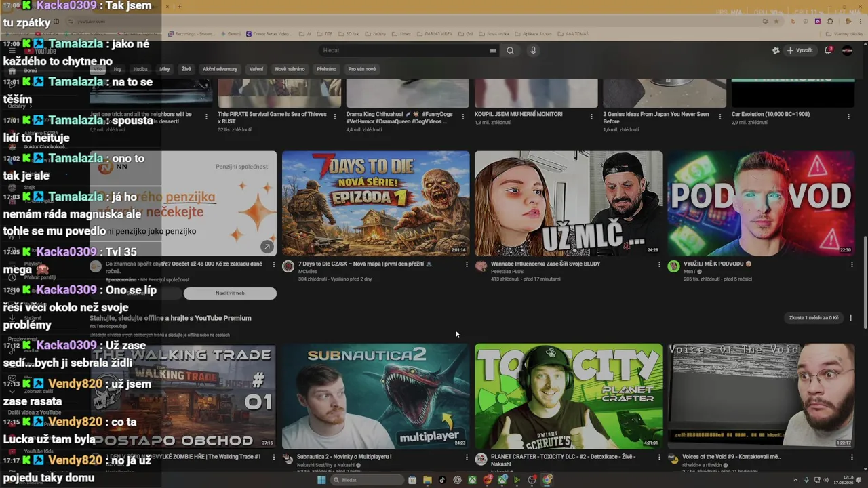Select the Živě filter chip
The image size is (868, 488).
pyautogui.click(x=186, y=69)
